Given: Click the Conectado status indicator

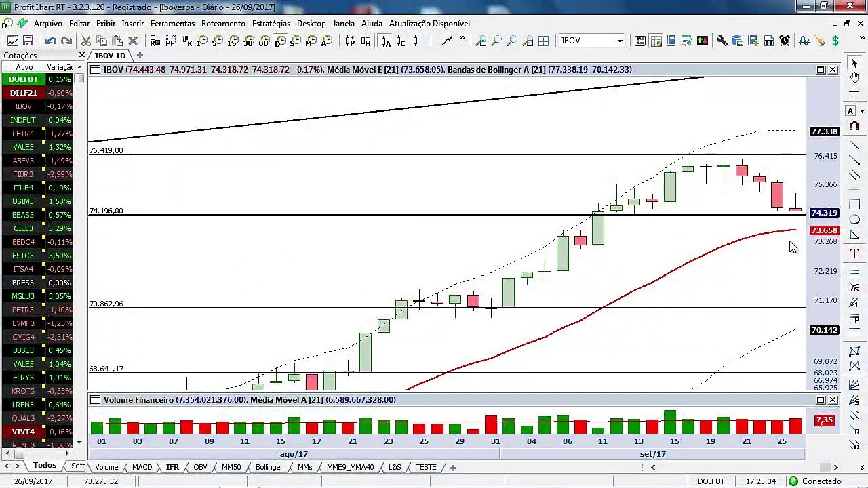Looking at the screenshot, I should click(816, 481).
